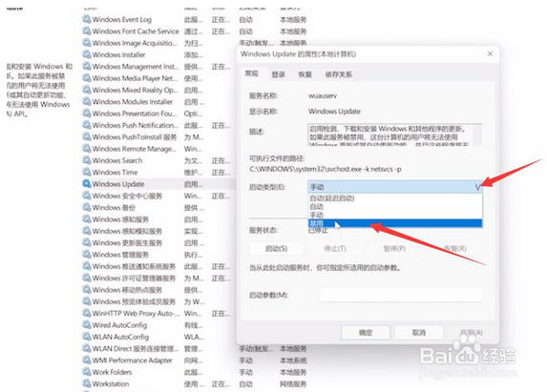Close the Windows Update properties dialog
This screenshot has width=547, height=392.
(x=490, y=53)
